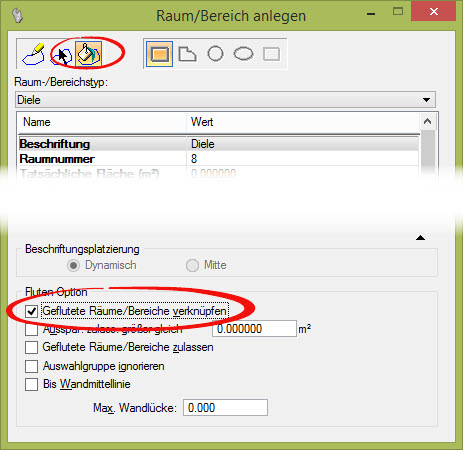This screenshot has height=450, width=463.
Task: Collapse section with the black up triangle
Action: pyautogui.click(x=420, y=238)
